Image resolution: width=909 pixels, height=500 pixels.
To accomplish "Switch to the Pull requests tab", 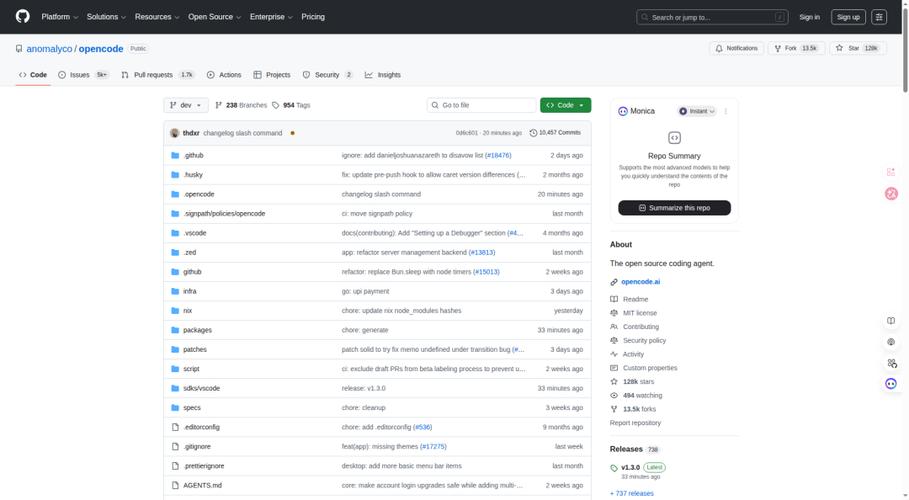I will click(158, 75).
